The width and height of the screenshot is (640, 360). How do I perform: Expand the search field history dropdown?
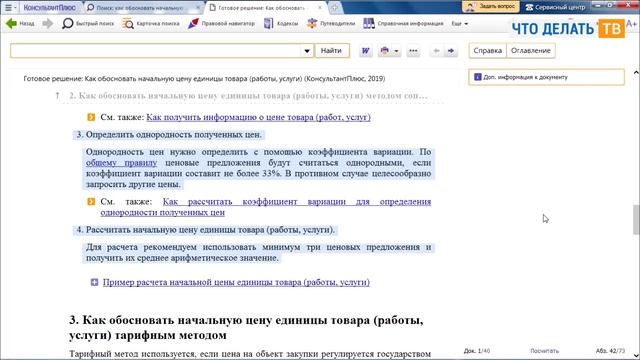[307, 51]
